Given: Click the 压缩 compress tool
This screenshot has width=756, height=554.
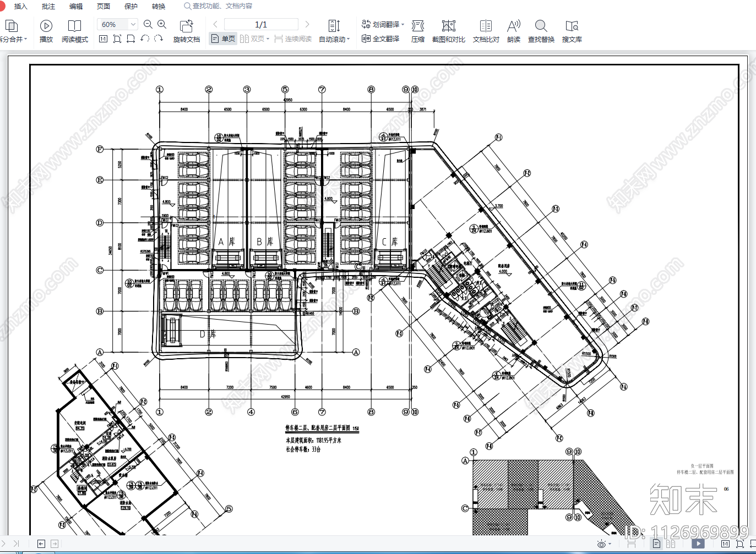Looking at the screenshot, I should click(x=418, y=31).
